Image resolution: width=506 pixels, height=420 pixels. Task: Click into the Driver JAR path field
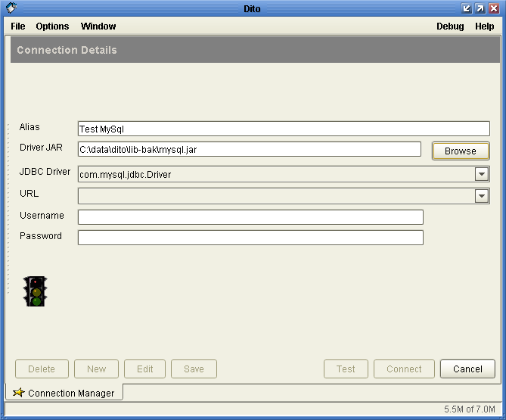pos(250,150)
